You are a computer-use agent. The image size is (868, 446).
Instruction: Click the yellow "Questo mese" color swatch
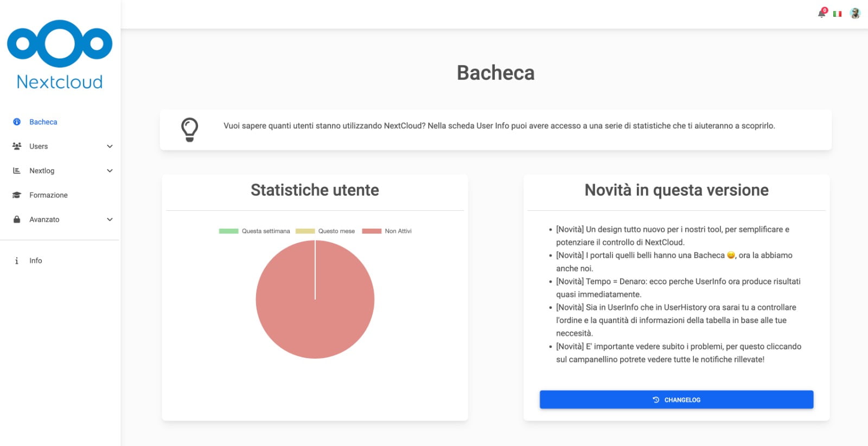[x=305, y=231]
